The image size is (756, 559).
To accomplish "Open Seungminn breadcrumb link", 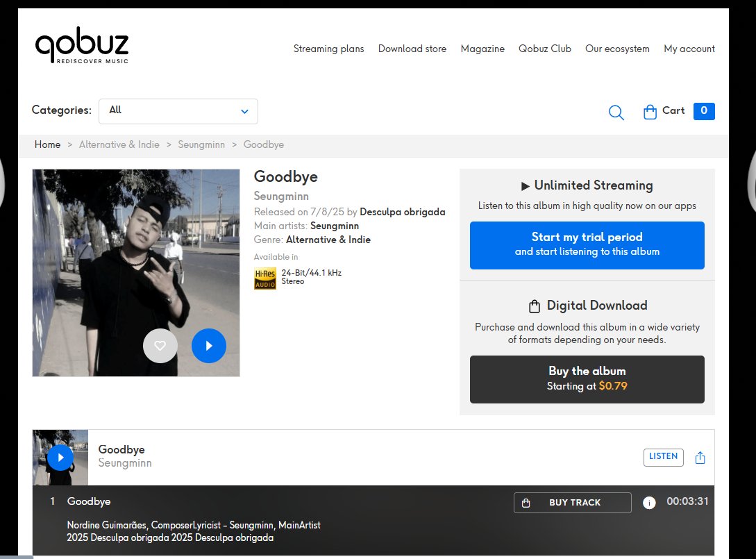I will pyautogui.click(x=201, y=144).
